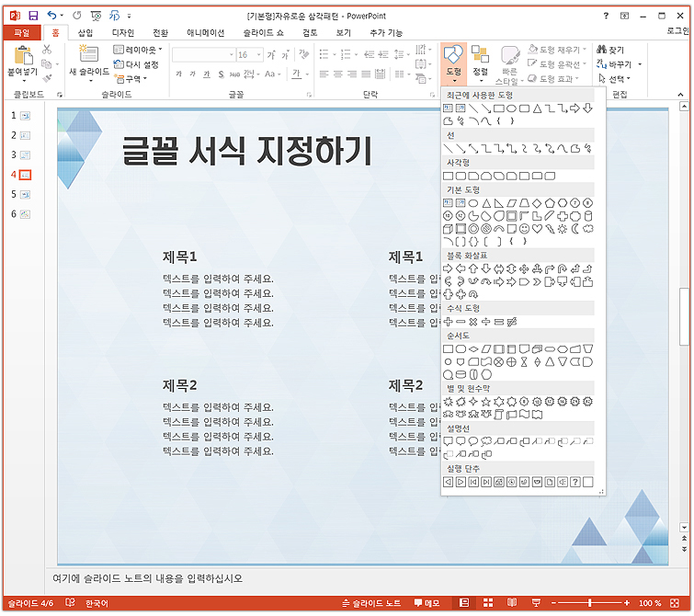Click the zoom slider handle
Screen dimensions: 694x616
pos(589,603)
